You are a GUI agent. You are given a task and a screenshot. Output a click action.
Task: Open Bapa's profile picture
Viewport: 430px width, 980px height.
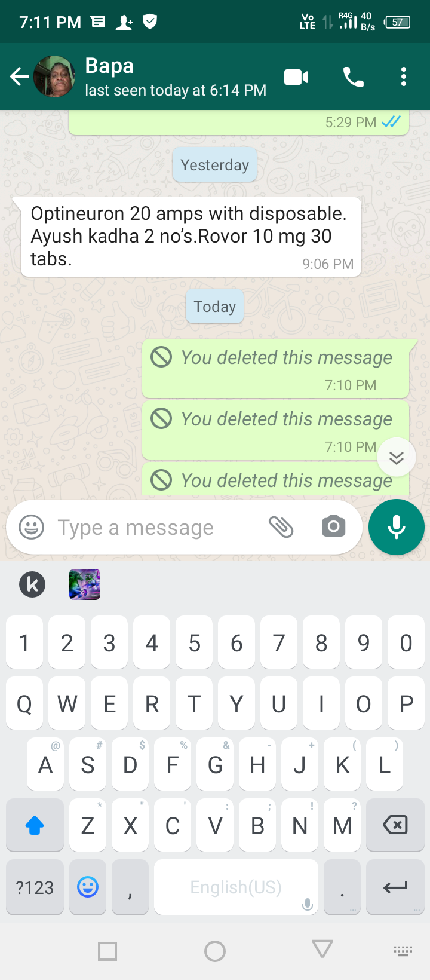[54, 76]
